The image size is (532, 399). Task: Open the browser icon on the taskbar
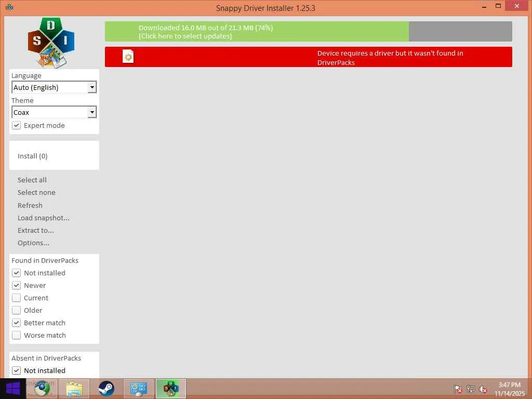pyautogui.click(x=42, y=389)
